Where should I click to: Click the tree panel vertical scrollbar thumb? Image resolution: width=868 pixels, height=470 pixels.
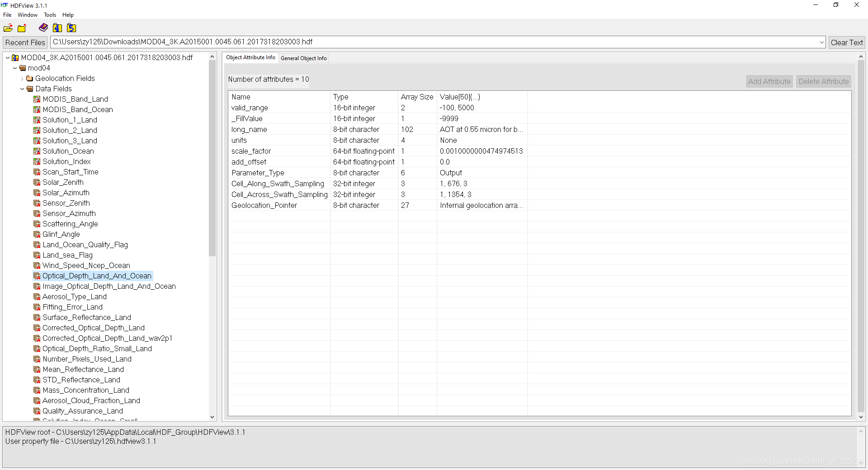[x=212, y=158]
